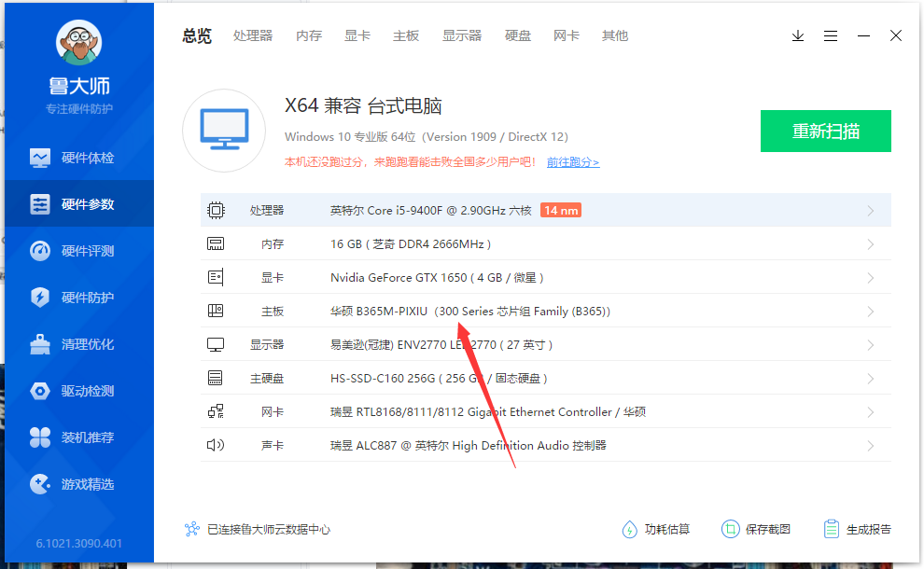The width and height of the screenshot is (924, 569).
Task: Expand the 声卡 row chevron
Action: pos(871,445)
